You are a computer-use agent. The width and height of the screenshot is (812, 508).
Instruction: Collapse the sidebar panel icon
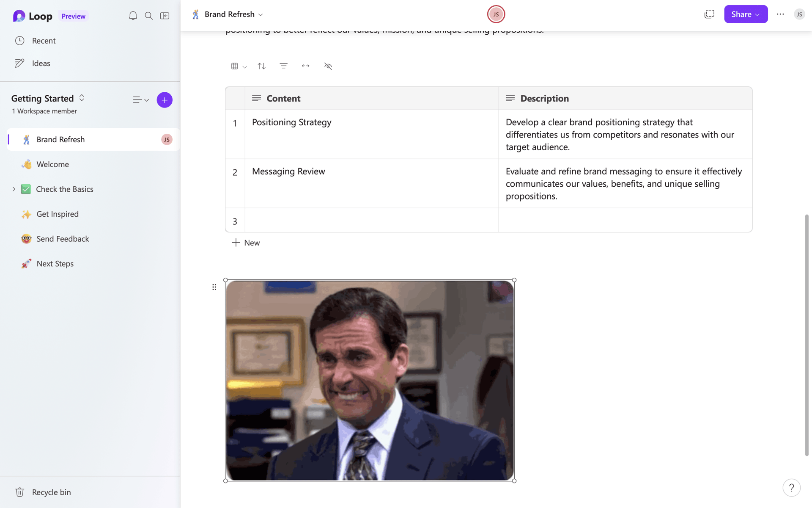[165, 16]
